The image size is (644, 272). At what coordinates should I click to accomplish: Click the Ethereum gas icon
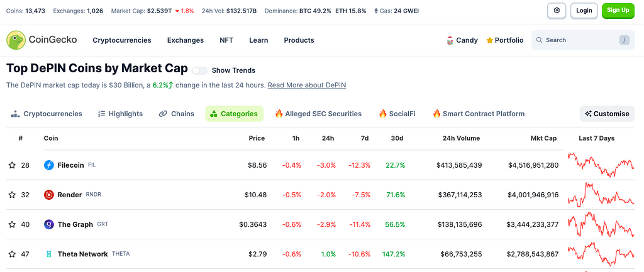pos(376,11)
